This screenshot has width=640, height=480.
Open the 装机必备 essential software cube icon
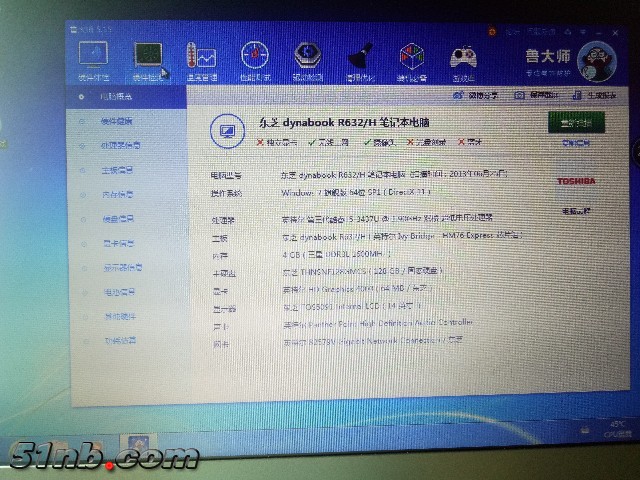[411, 58]
